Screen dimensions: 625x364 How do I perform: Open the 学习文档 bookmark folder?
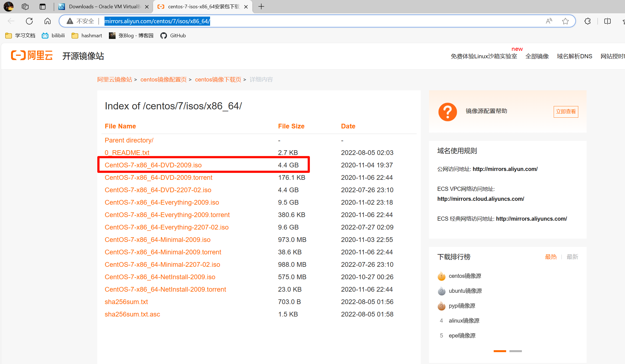(x=20, y=35)
